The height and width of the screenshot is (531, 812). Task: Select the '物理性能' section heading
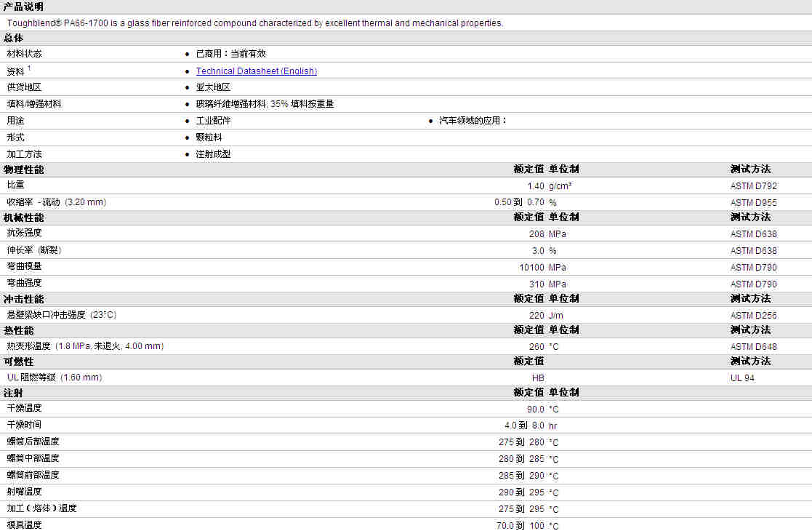(24, 169)
